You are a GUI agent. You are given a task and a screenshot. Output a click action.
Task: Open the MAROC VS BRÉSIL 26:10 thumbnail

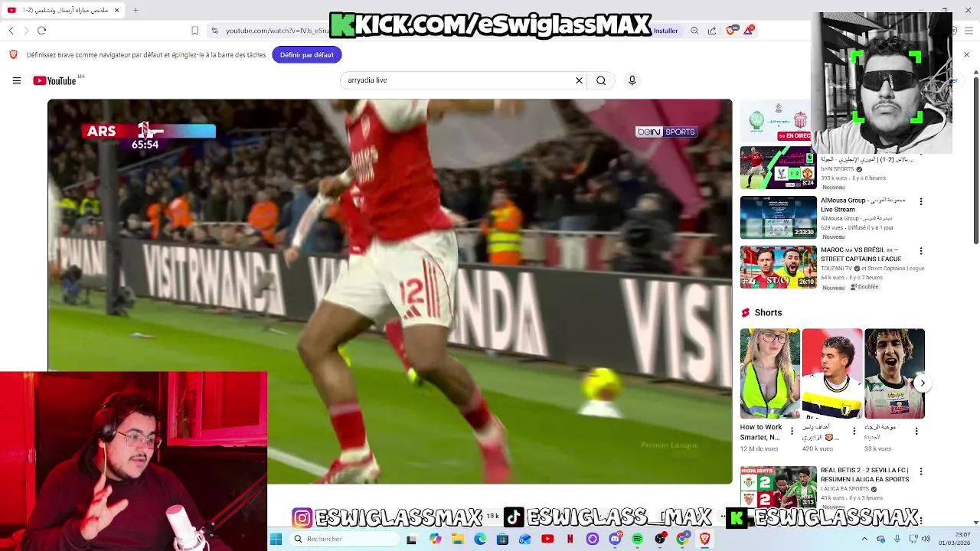(778, 266)
